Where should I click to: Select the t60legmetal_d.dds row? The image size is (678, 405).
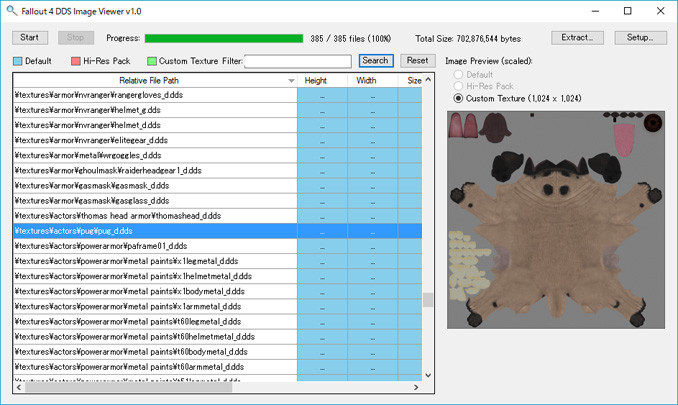(217, 322)
